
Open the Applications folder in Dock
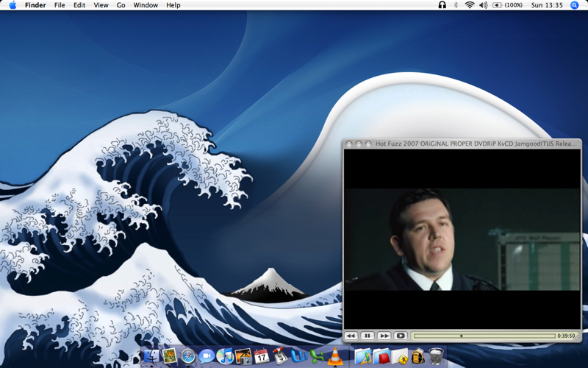pyautogui.click(x=363, y=356)
